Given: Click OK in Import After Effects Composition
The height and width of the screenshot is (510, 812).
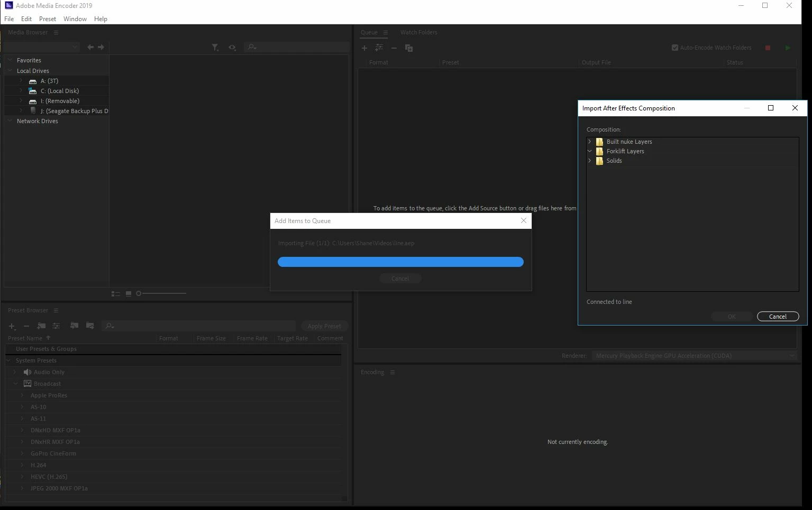Looking at the screenshot, I should pos(732,317).
